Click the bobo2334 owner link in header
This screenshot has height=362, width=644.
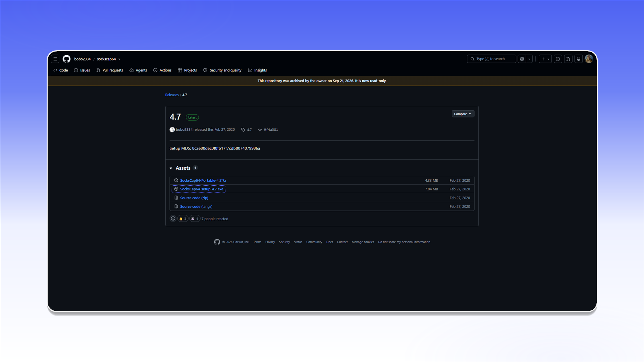(x=82, y=59)
